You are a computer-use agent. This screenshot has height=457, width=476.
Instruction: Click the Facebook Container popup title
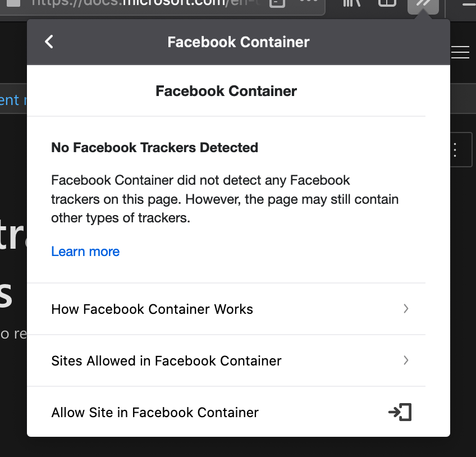pyautogui.click(x=238, y=42)
